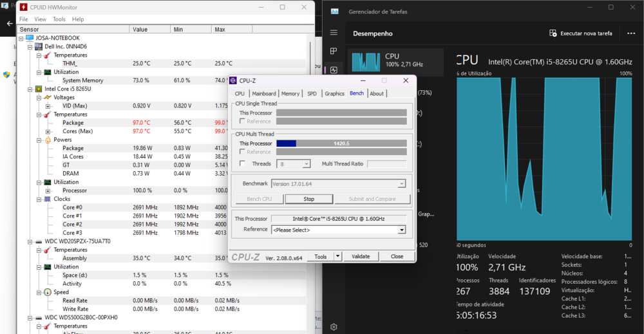Collapse the Dell Inc. 0NN4D6 tree node
Image resolution: width=644 pixels, height=334 pixels.
point(29,46)
